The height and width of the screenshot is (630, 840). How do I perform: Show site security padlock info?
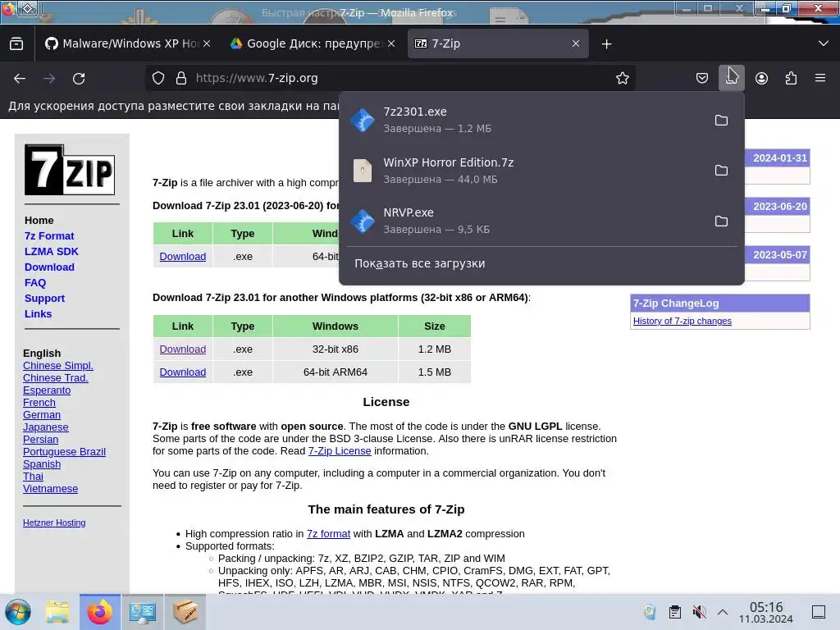181,78
